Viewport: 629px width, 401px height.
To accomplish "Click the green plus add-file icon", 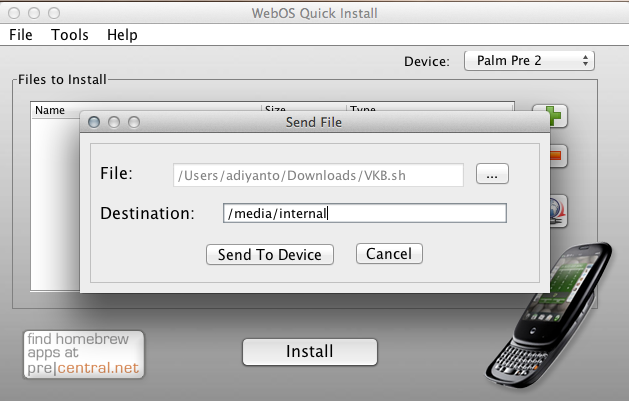I will point(556,116).
